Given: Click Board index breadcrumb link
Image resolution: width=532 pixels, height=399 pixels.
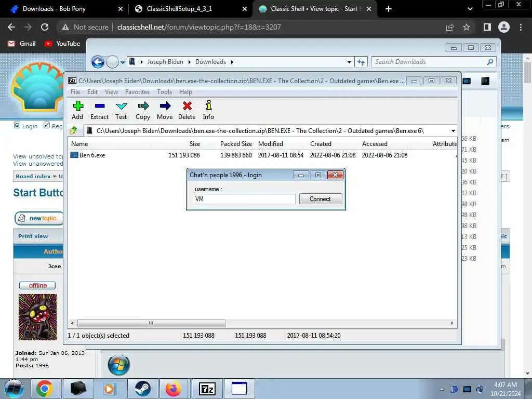Looking at the screenshot, I should pos(33,177).
